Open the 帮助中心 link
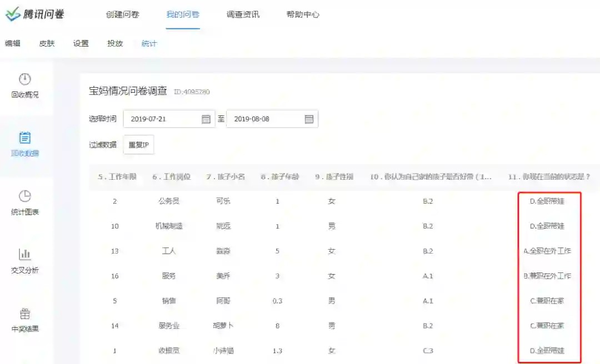This screenshot has height=364, width=600. pos(303,14)
